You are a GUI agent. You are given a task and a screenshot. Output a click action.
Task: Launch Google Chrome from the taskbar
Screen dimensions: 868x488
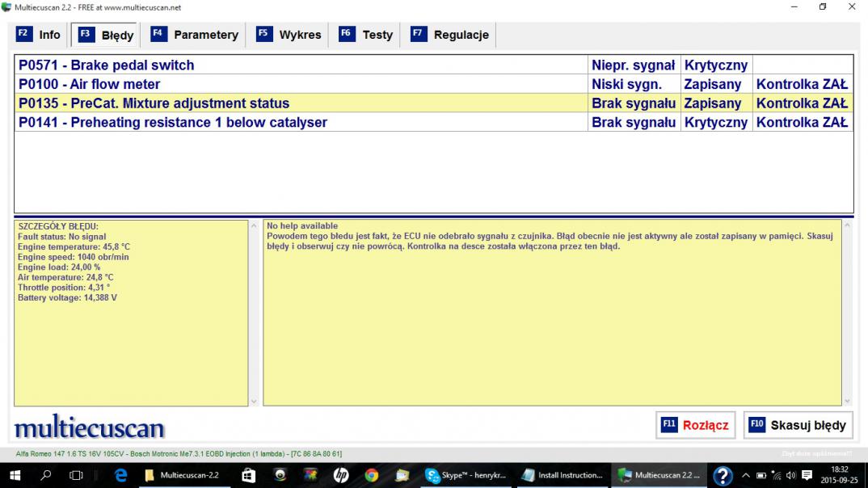(x=372, y=475)
